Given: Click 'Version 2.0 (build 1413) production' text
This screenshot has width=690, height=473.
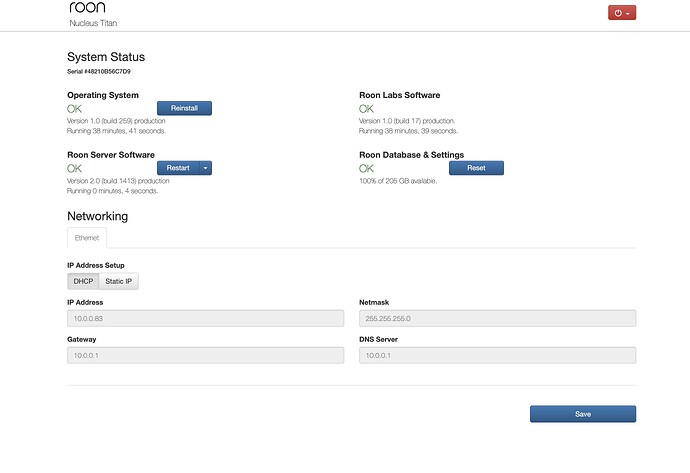Looking at the screenshot, I should click(118, 181).
